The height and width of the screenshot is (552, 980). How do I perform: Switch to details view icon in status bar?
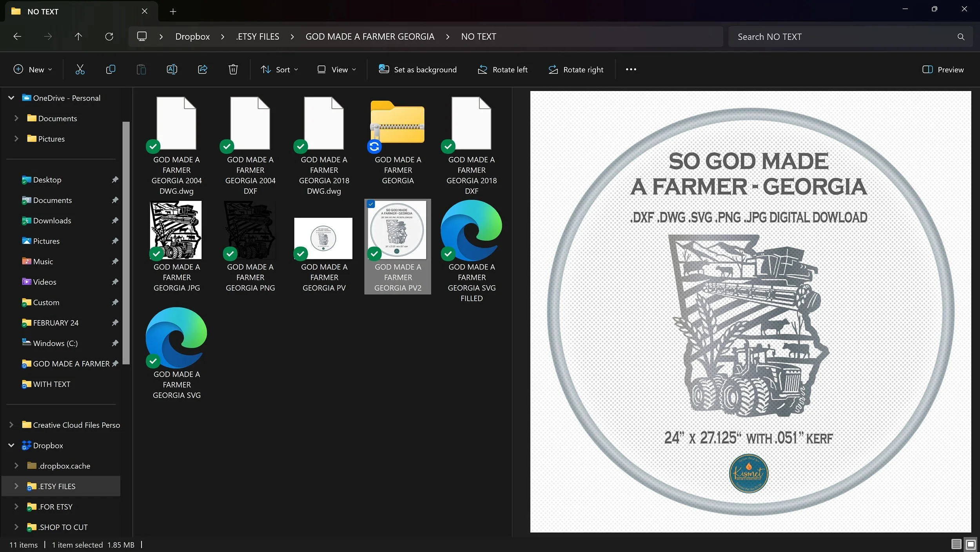point(956,544)
